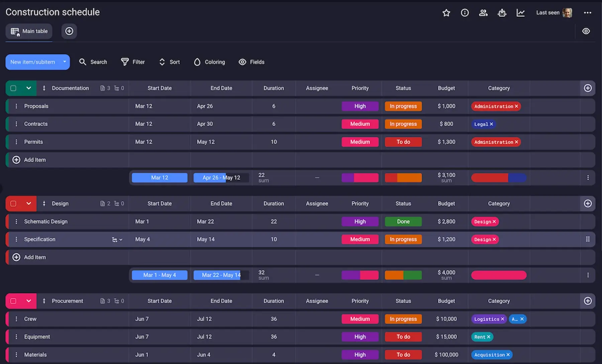
Task: Open the New item/subitem dropdown arrow
Action: click(x=65, y=62)
